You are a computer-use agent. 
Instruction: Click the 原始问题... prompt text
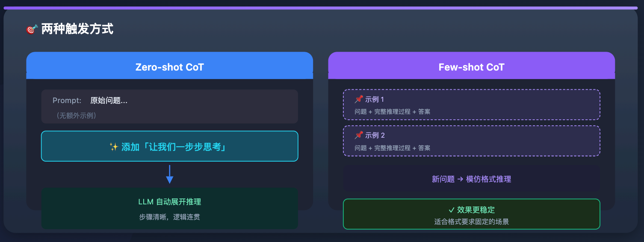(x=109, y=101)
